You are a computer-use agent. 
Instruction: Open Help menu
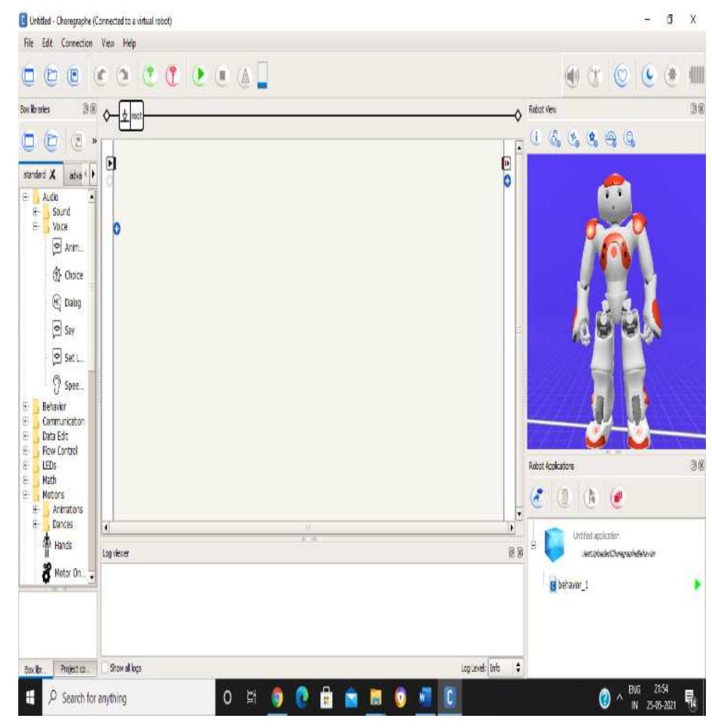(x=129, y=43)
